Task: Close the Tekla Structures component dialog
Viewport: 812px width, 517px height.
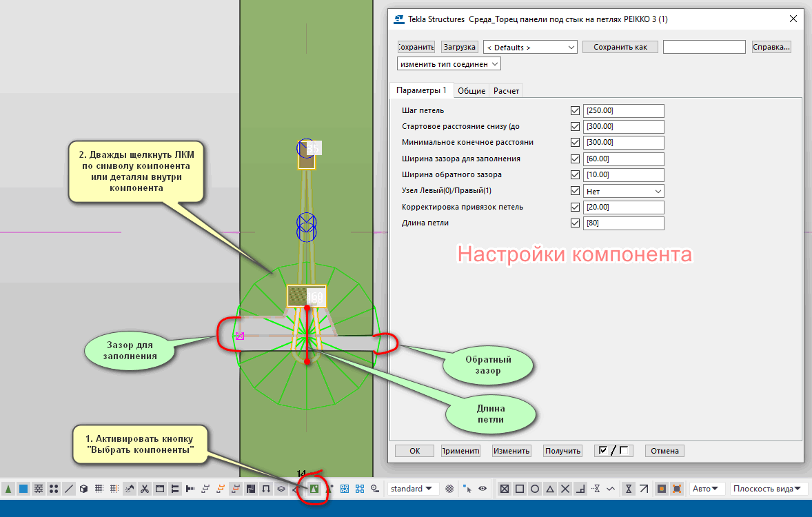Action: point(793,19)
